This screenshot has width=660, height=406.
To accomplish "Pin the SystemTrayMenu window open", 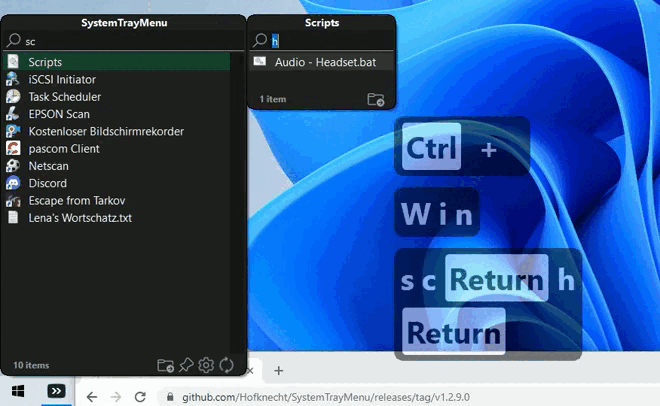I will (186, 365).
